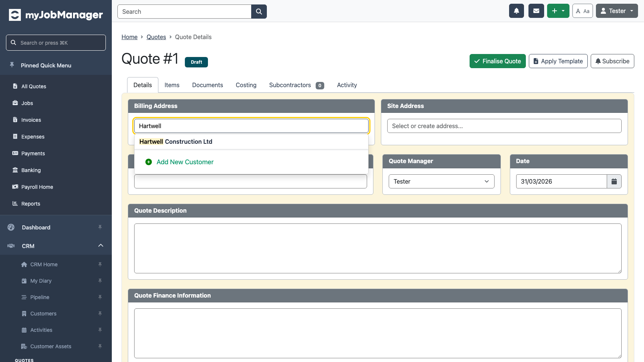The height and width of the screenshot is (362, 644).
Task: Open Customer Assets in sidebar
Action: tap(51, 346)
